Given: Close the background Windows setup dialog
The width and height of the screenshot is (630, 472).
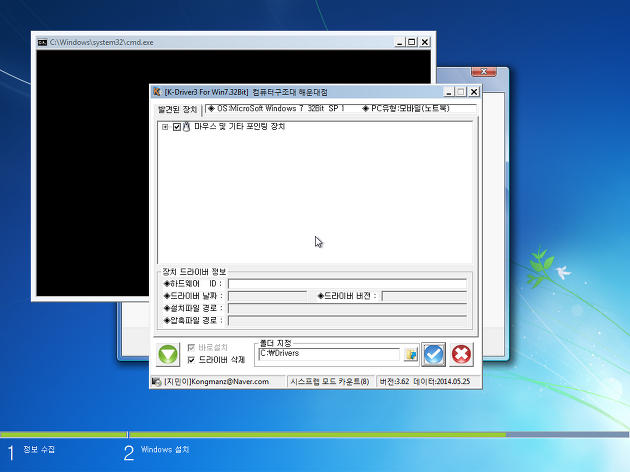Looking at the screenshot, I should click(484, 72).
